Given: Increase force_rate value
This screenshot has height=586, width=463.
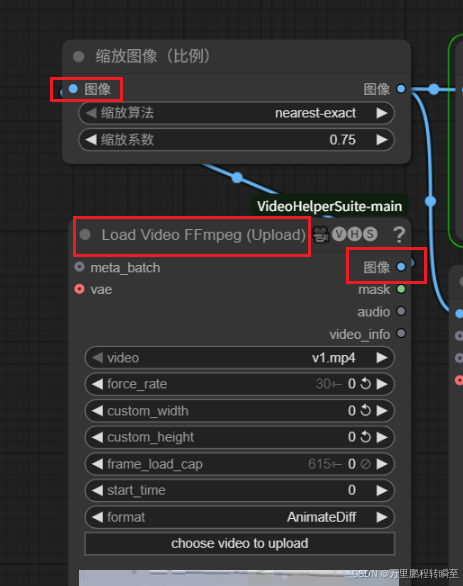Looking at the screenshot, I should (382, 384).
